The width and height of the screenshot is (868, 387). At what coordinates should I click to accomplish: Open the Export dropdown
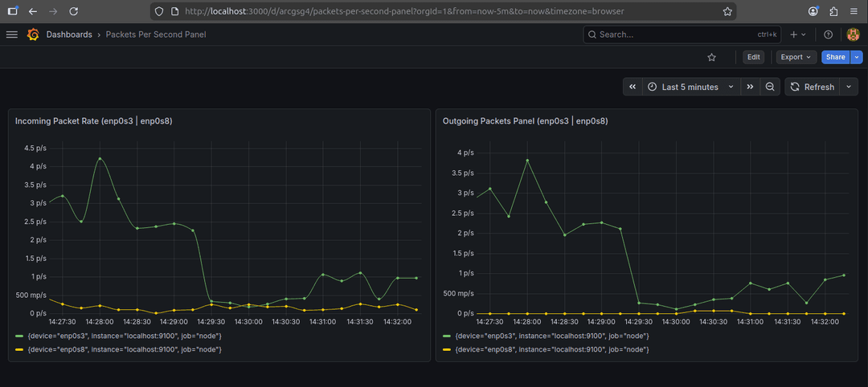pyautogui.click(x=796, y=57)
